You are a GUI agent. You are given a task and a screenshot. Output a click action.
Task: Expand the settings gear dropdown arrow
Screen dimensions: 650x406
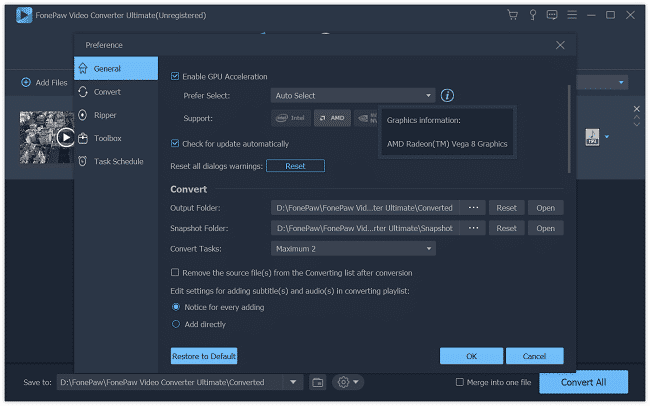[356, 382]
